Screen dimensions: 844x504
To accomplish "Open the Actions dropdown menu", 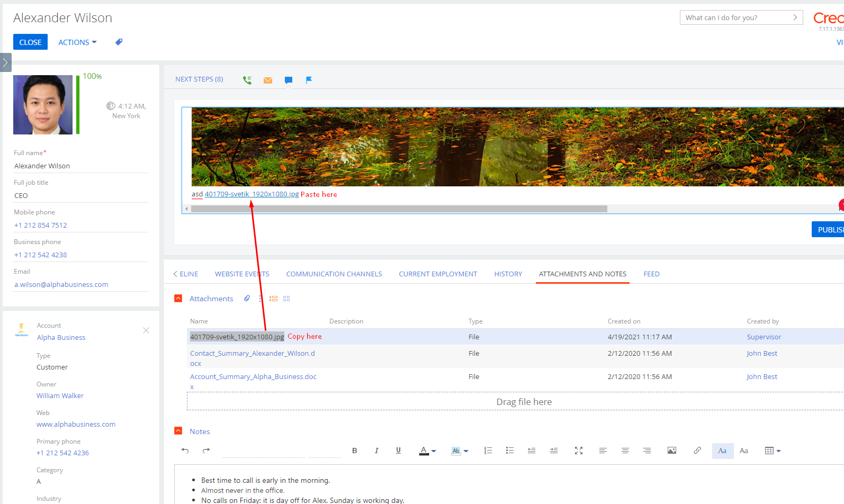I will click(x=77, y=42).
